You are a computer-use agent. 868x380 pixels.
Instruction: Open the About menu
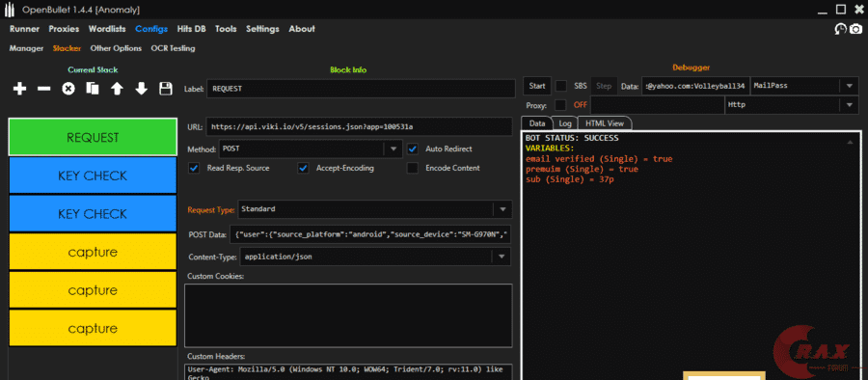click(302, 29)
